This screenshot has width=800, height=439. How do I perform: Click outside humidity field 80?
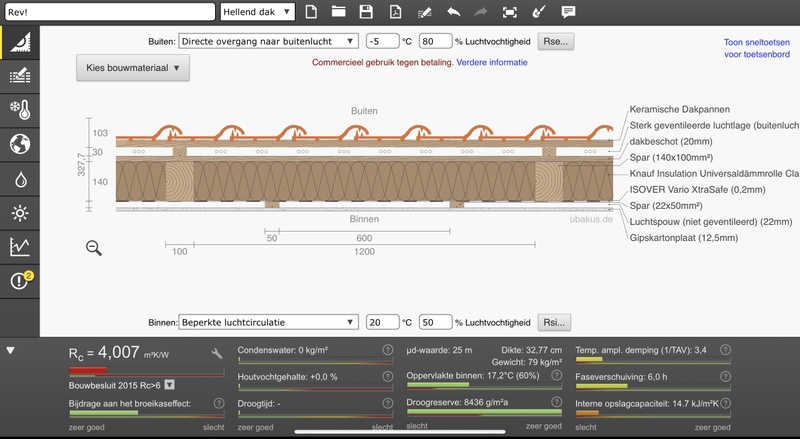[x=436, y=41]
